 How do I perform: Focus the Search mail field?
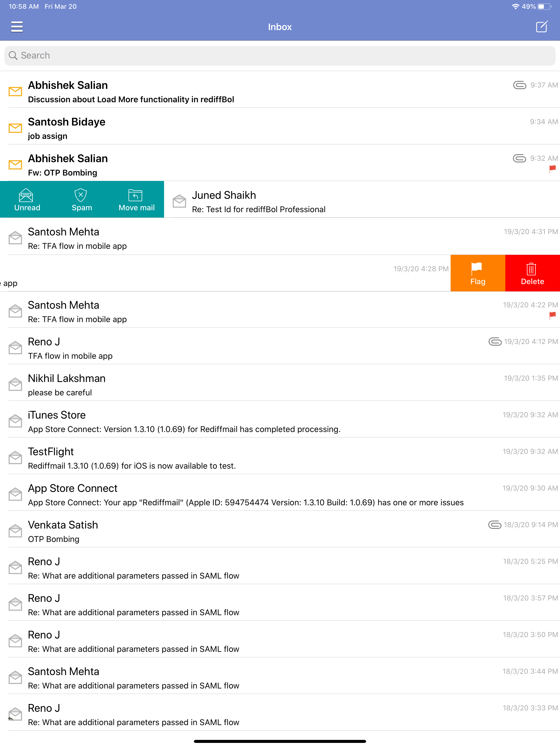point(280,56)
